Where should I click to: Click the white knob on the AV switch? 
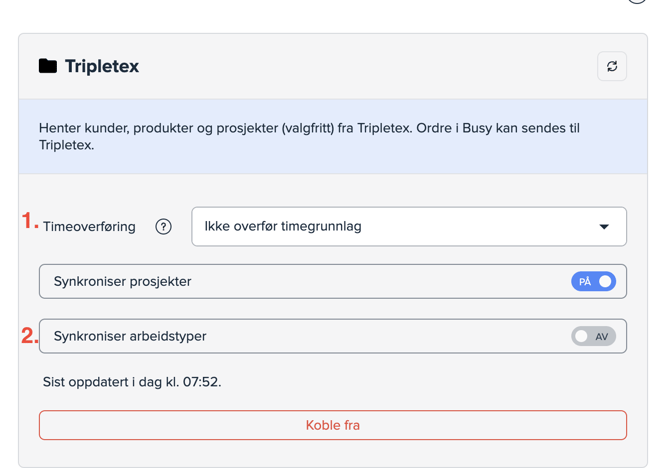pyautogui.click(x=581, y=337)
